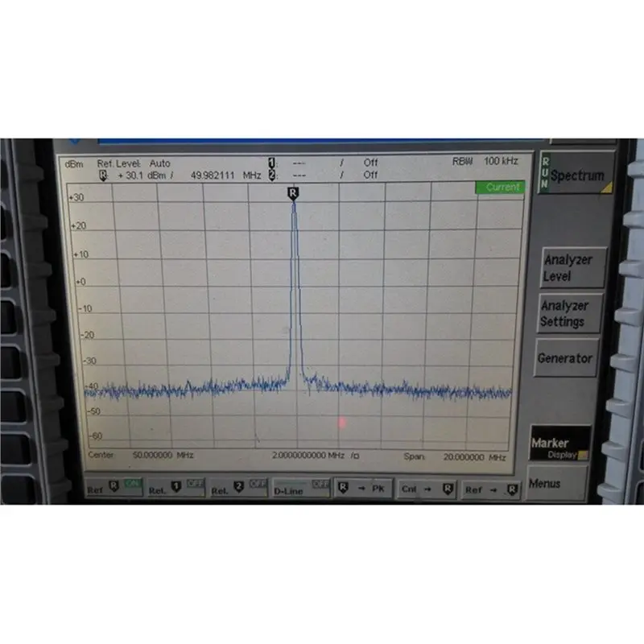This screenshot has width=644, height=644.
Task: Toggle the Ref R marker ON softkey
Action: pos(114,487)
